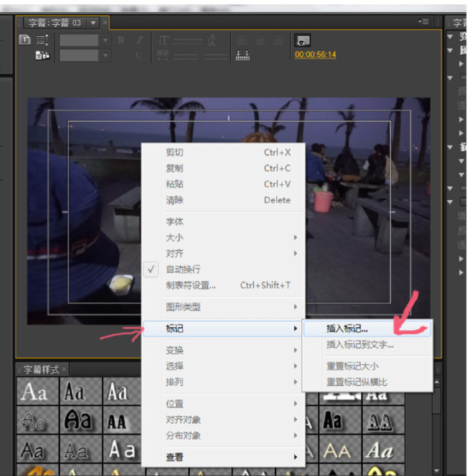Click the Tab Stops ruler icon

243,55
